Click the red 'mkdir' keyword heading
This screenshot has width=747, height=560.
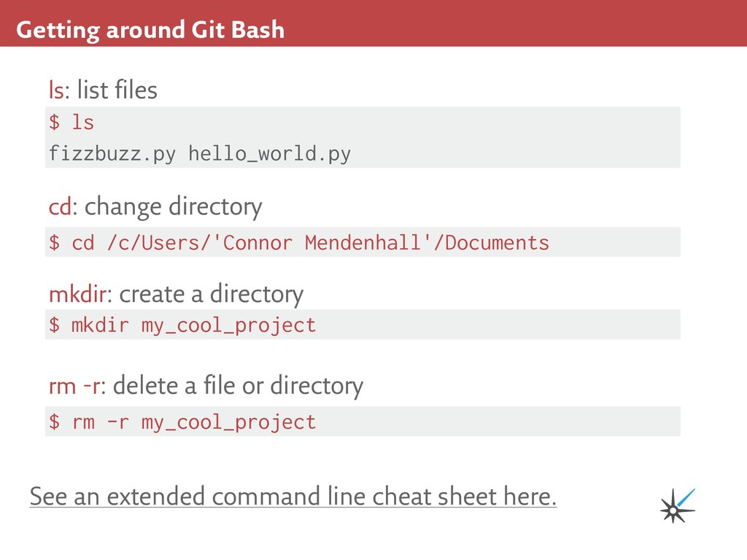click(78, 295)
